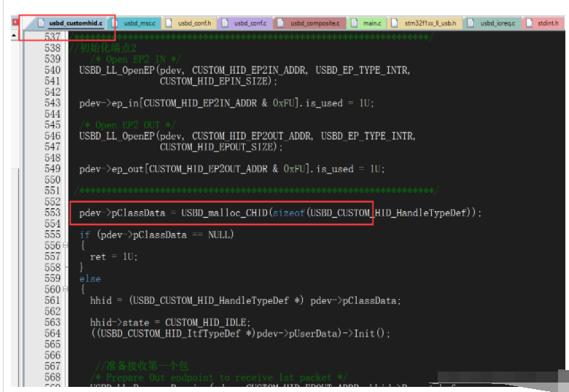Click pdev->ep_in statement on line 543
Screen dimensions: 569x392
(x=226, y=103)
